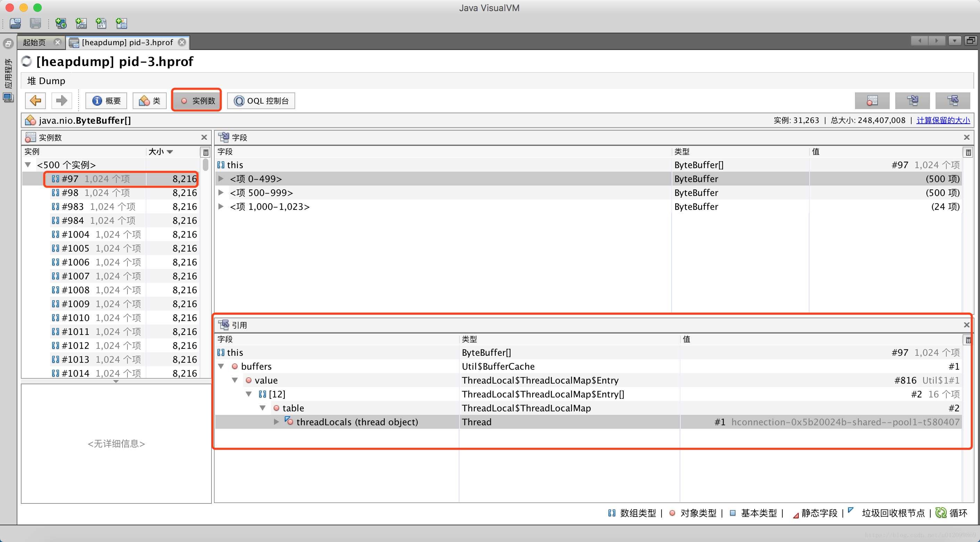980x542 pixels.
Task: Toggle the fields view button at top right
Action: pyautogui.click(x=912, y=100)
